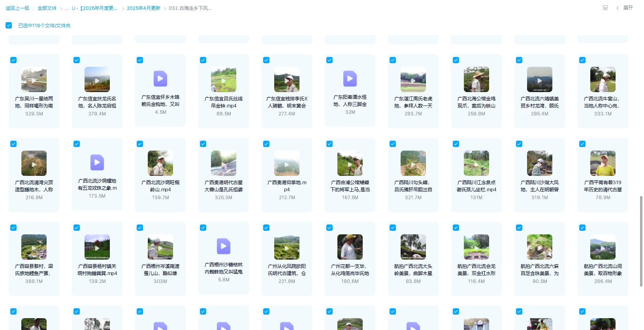Image resolution: width=644 pixels, height=330 pixels.
Task: Click the vertical scrollbar thumb
Action: pyautogui.click(x=641, y=241)
